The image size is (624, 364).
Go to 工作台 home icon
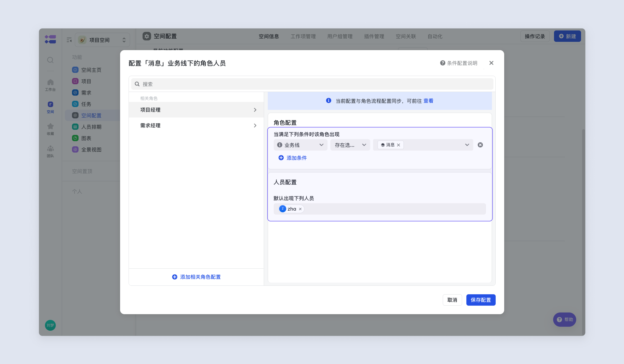pos(50,85)
